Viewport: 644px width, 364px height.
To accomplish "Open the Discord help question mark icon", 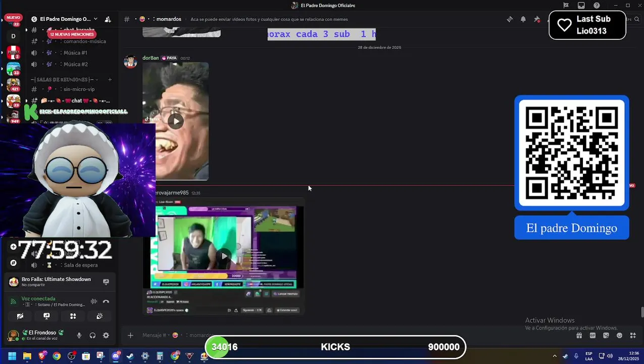I will (597, 6).
